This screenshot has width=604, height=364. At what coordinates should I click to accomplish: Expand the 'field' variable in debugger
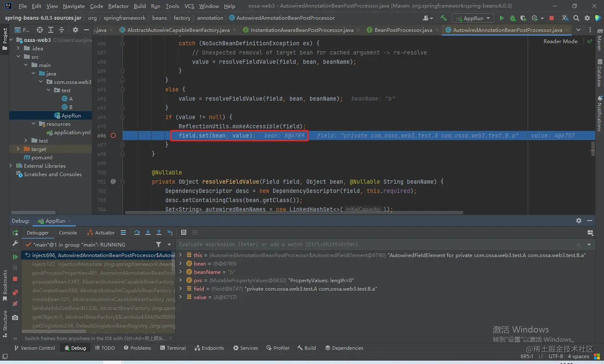[x=181, y=289]
